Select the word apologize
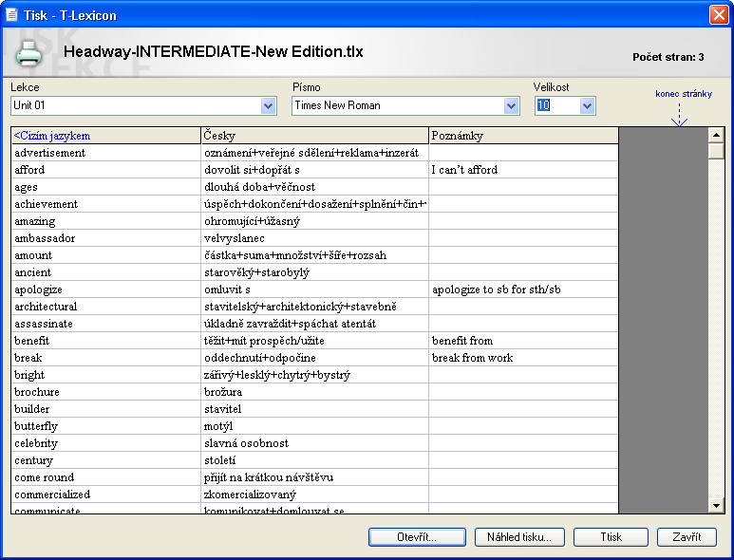The height and width of the screenshot is (560, 734). 38,289
